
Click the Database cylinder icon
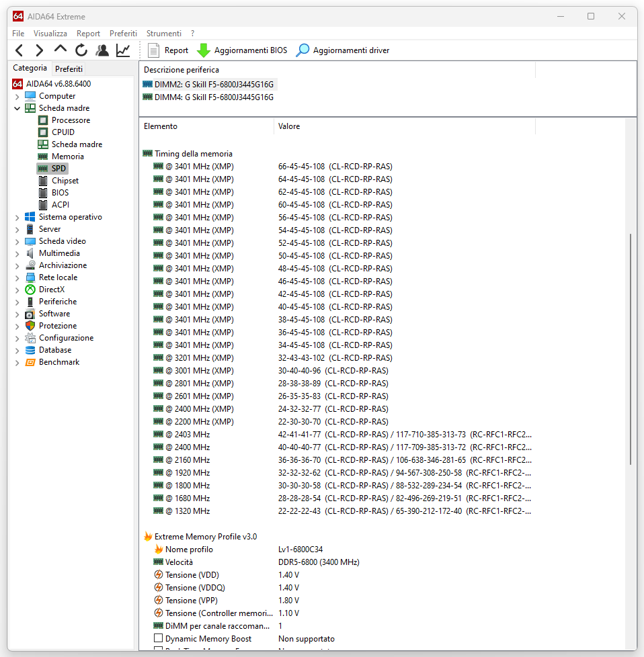(30, 350)
